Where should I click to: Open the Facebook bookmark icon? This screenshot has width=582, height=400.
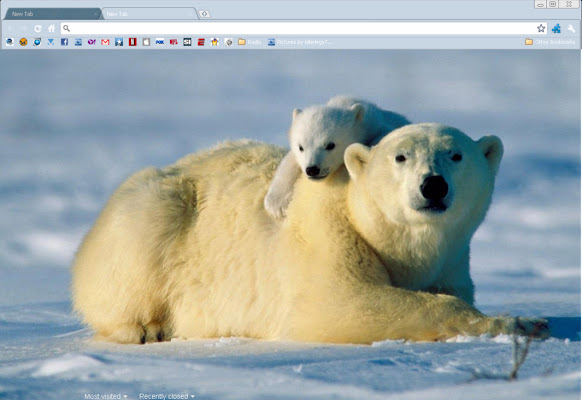pyautogui.click(x=64, y=42)
